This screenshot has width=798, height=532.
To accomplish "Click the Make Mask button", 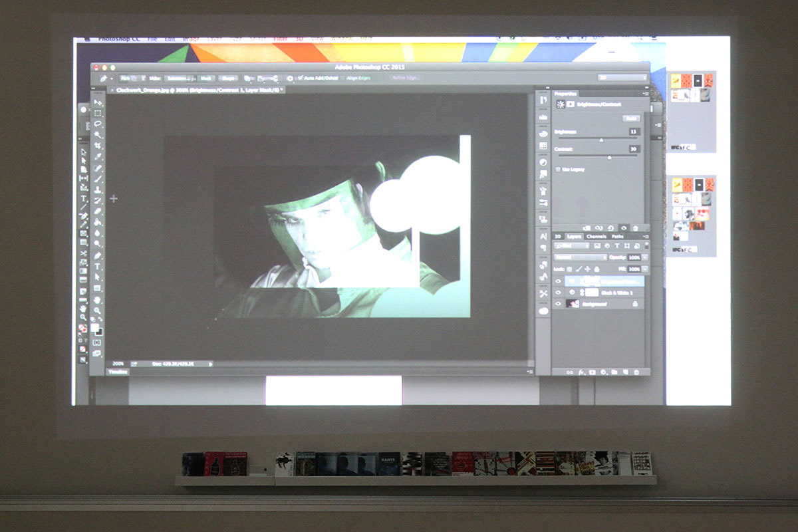I will (206, 78).
